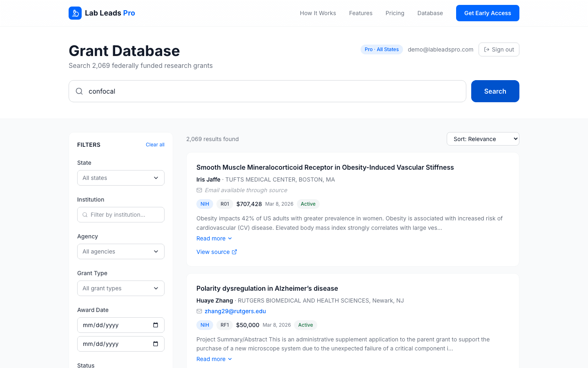The width and height of the screenshot is (588, 368).
Task: Click the Grant Database page heading
Action: tap(124, 51)
